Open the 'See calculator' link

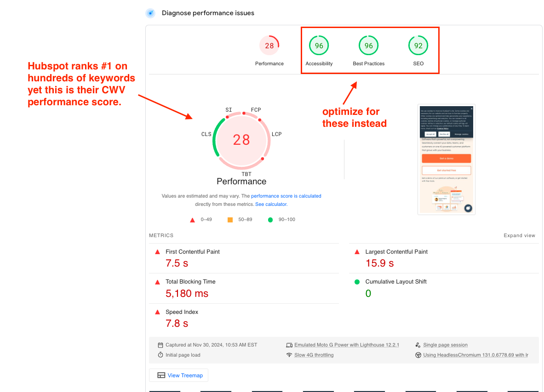[x=271, y=204]
